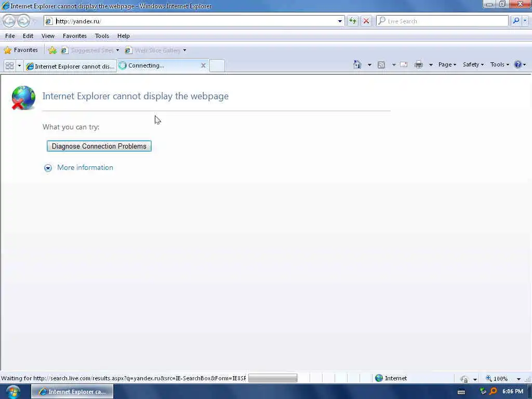Click the Live Search magnifier button

pyautogui.click(x=516, y=21)
